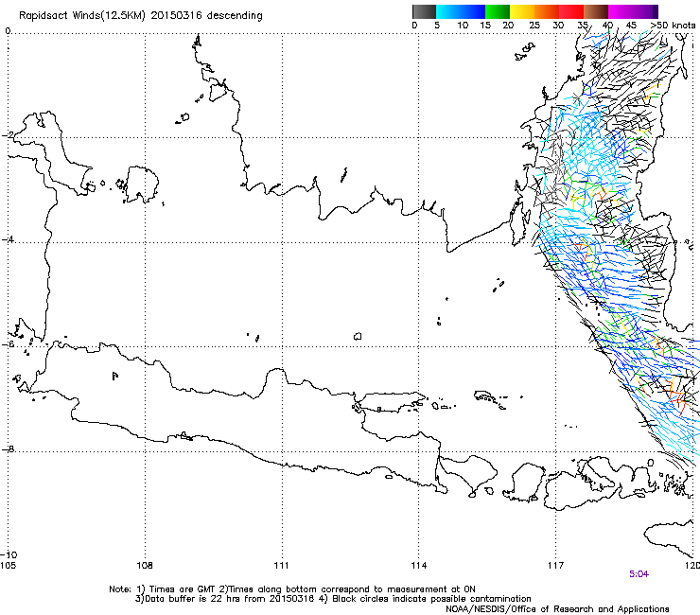Viewport: 700px width, 615px height.
Task: Select the cyan-to-blue 5-15 knots legend band
Action: [x=461, y=11]
